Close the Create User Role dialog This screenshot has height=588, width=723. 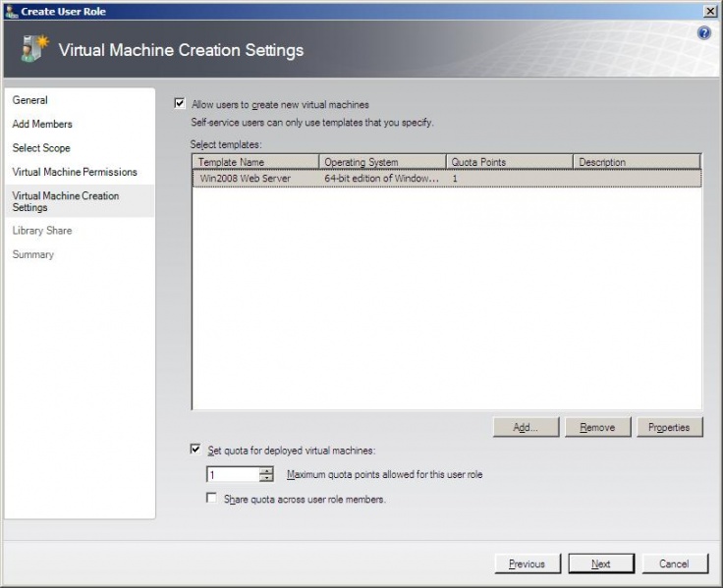pos(709,10)
